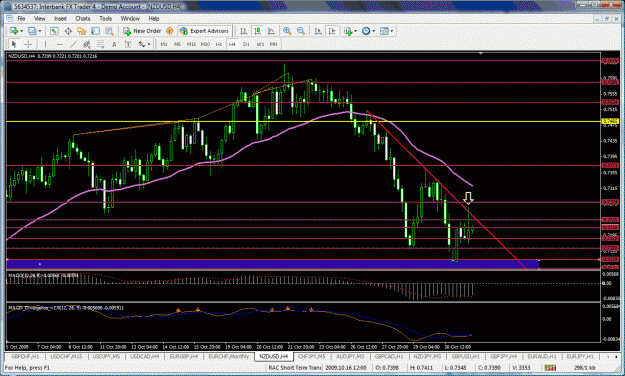This screenshot has width=625, height=376.
Task: Click the RAC Short Term Trans profile status
Action: click(x=295, y=368)
